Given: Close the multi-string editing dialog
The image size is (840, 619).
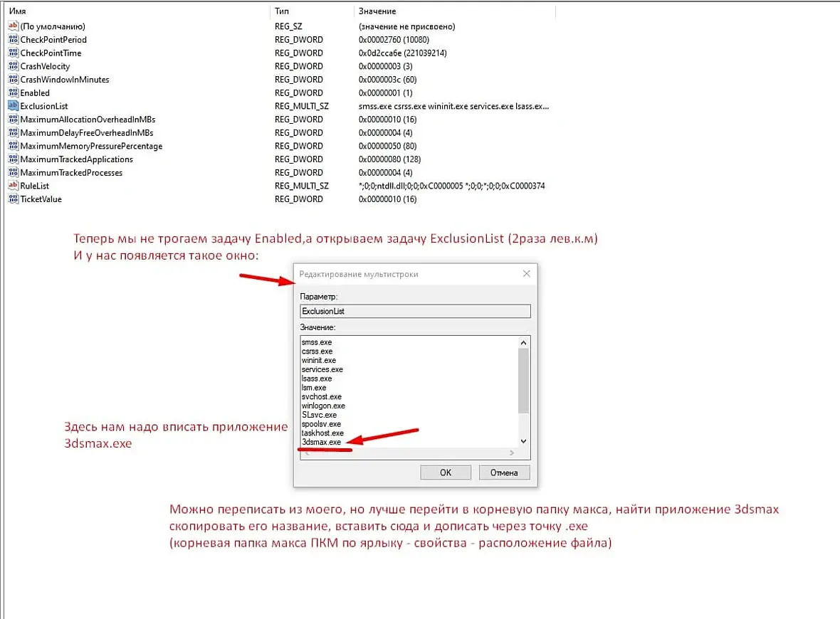Looking at the screenshot, I should (x=527, y=274).
